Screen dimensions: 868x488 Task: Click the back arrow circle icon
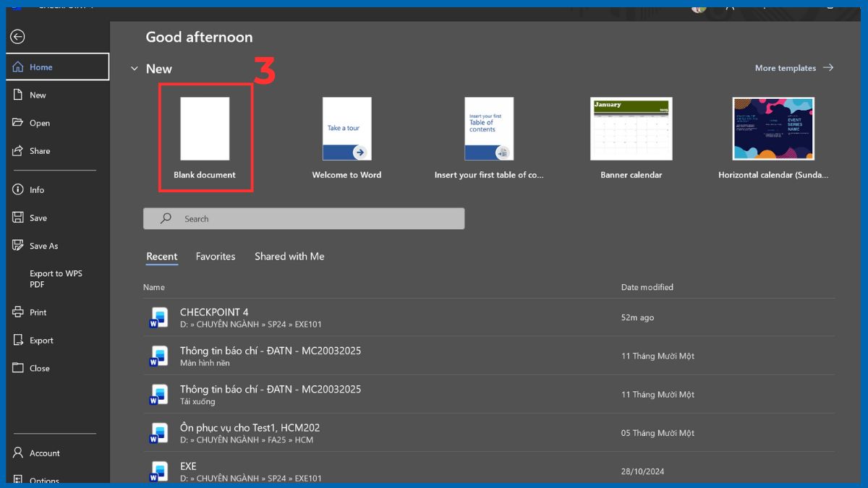pos(18,37)
